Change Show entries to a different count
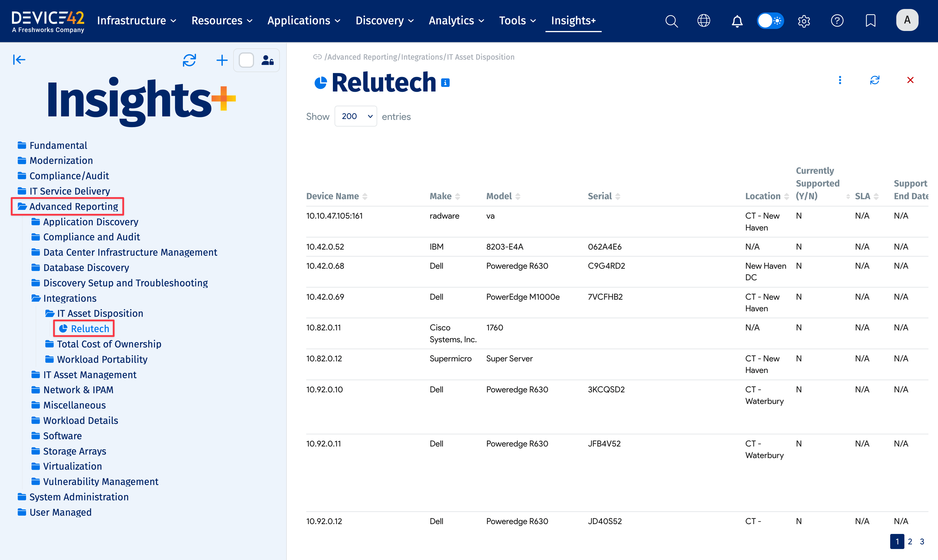This screenshot has width=938, height=560. (x=355, y=116)
